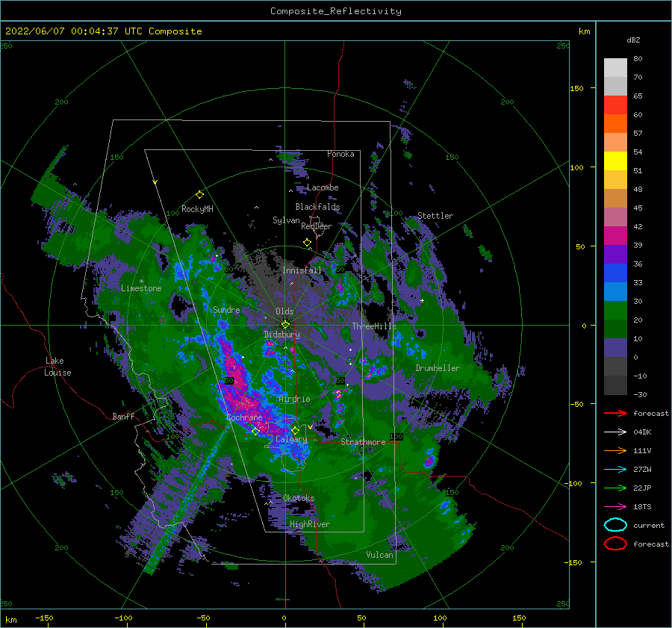The height and width of the screenshot is (628, 672).
Task: Click the 'km' unit label at top right
Action: pos(585,31)
